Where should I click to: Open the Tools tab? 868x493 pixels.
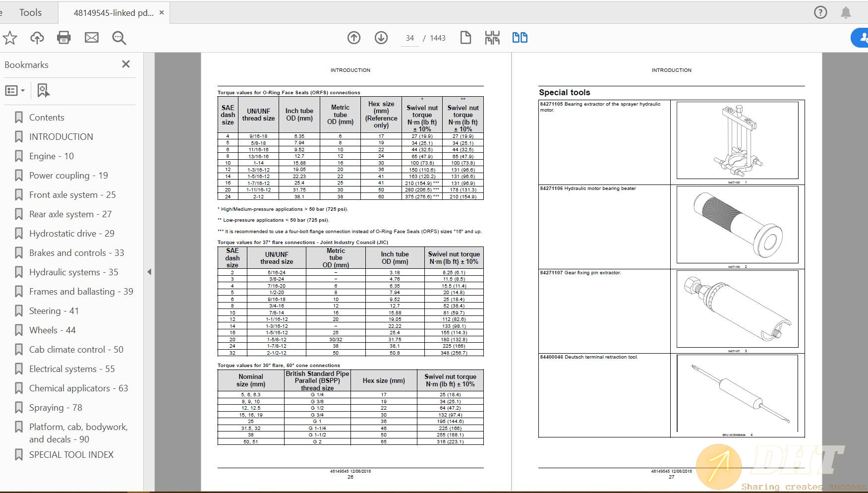(30, 12)
